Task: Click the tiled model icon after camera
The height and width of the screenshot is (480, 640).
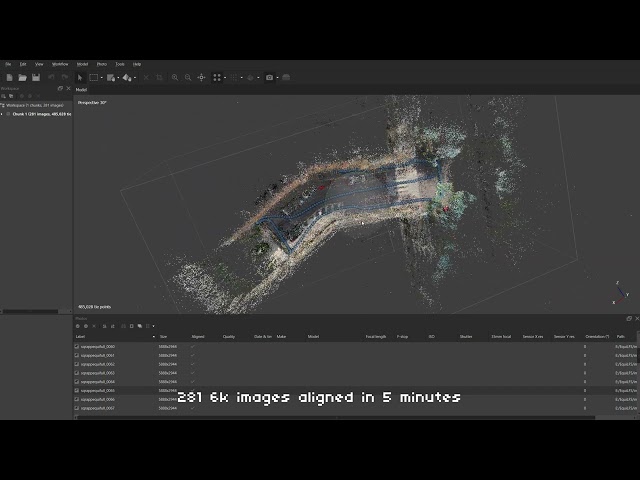Action: tap(286, 78)
